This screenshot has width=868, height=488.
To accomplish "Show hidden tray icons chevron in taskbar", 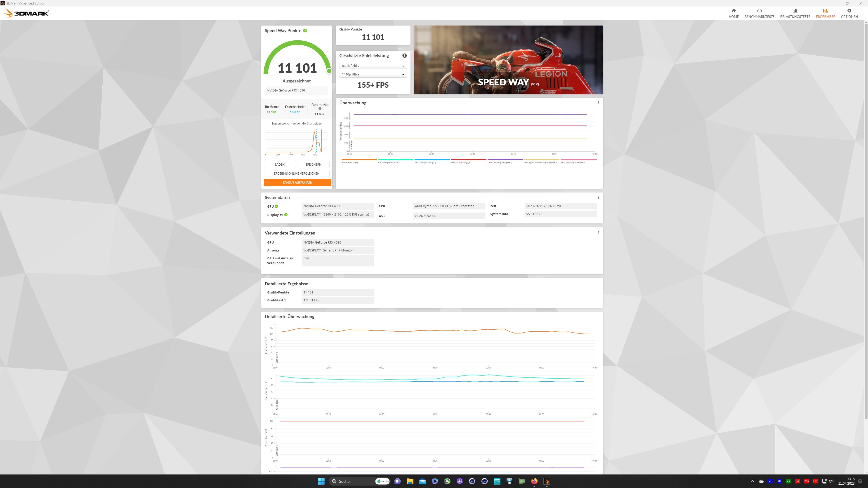I will (x=752, y=481).
